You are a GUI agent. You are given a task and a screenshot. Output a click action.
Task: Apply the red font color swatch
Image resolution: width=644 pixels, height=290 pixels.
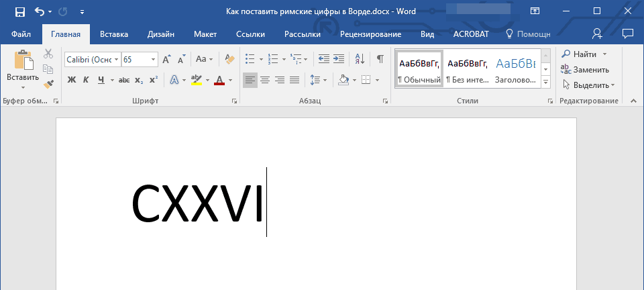pyautogui.click(x=219, y=81)
